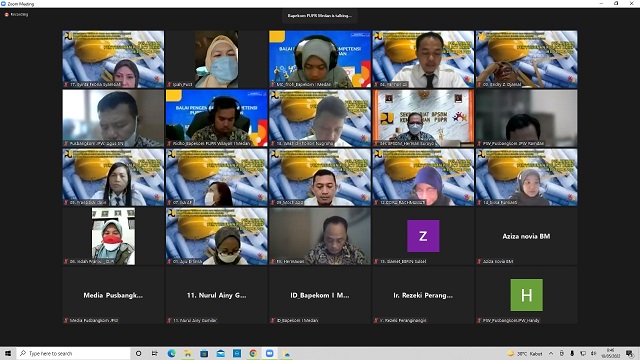Select the large 'Ir. Rezeki Perang...' name
This screenshot has height=360, width=640.
point(423,295)
